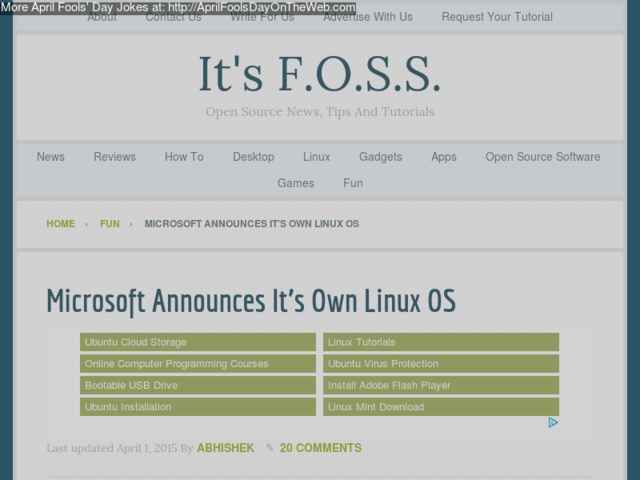Open Bootable USB Drive ad link

198,385
